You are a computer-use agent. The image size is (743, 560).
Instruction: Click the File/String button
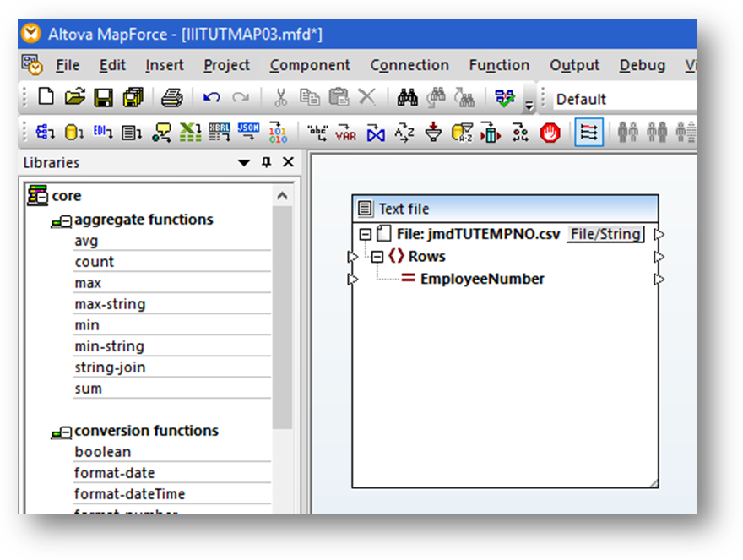605,234
